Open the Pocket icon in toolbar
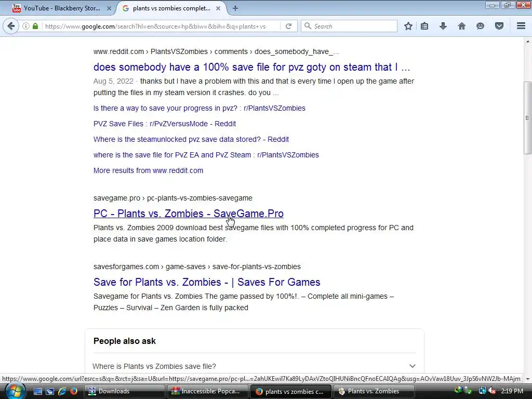532x399 pixels. tap(499, 26)
